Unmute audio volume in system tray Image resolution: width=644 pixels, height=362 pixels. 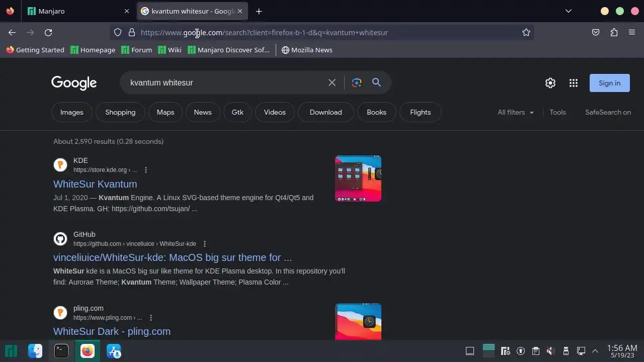[x=551, y=351]
